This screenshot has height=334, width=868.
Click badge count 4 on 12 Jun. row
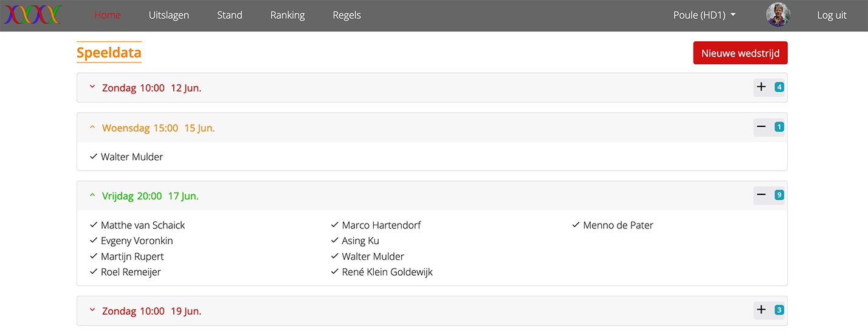pyautogui.click(x=779, y=87)
